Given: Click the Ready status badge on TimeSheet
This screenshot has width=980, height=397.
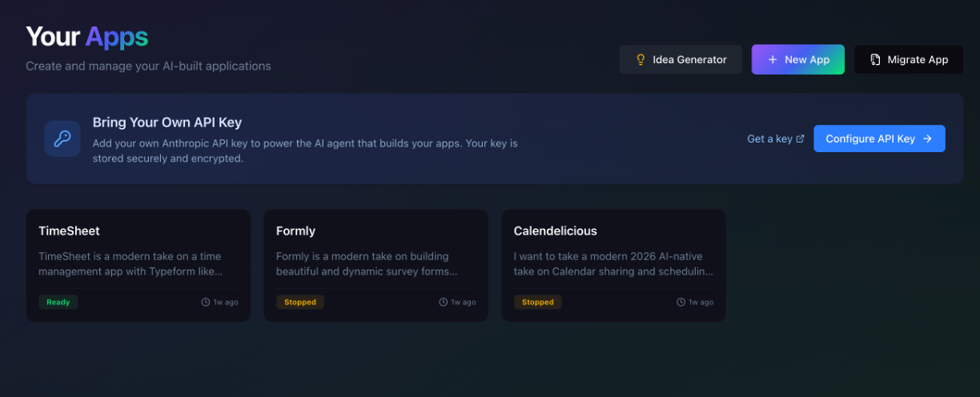Looking at the screenshot, I should pyautogui.click(x=58, y=303).
